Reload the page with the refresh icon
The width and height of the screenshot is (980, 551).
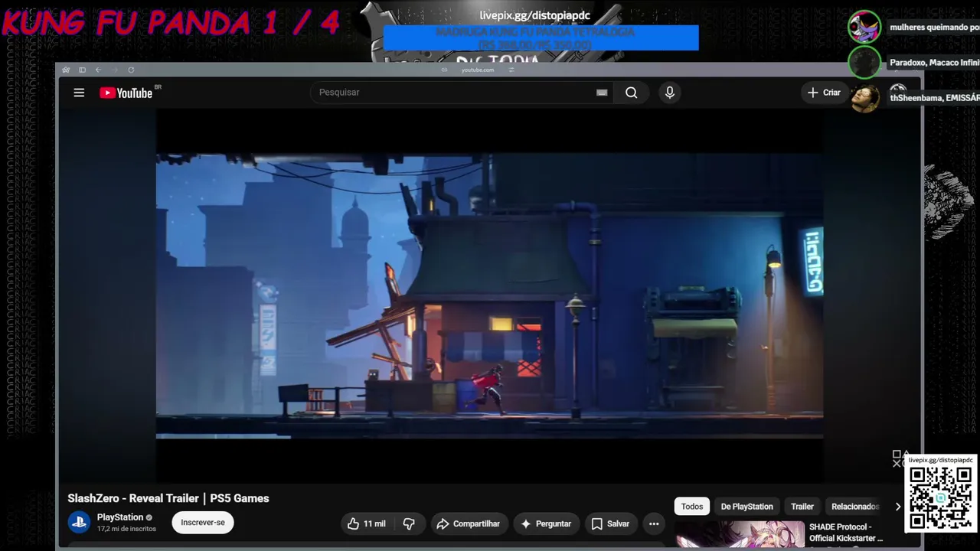click(x=131, y=70)
